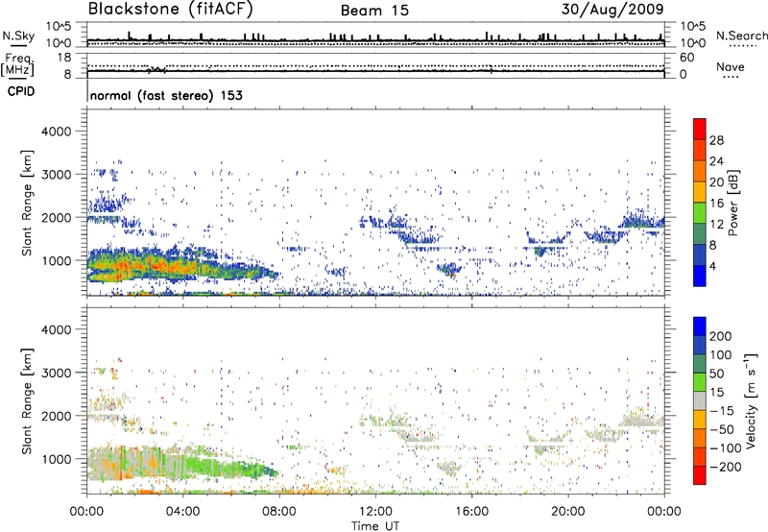
Task: Click the 'Power [dB]' color bar title
Action: point(732,203)
